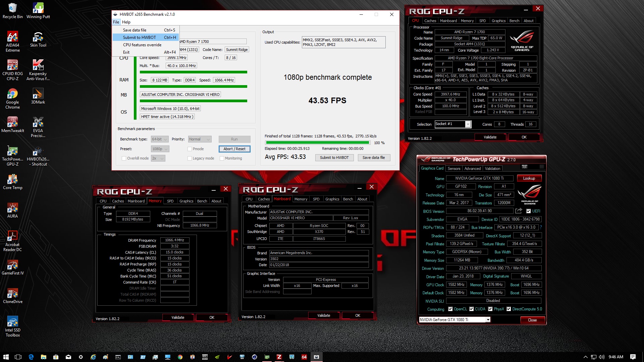Switch to Caches tab in top-right CPU-Z
The height and width of the screenshot is (362, 644).
430,21
